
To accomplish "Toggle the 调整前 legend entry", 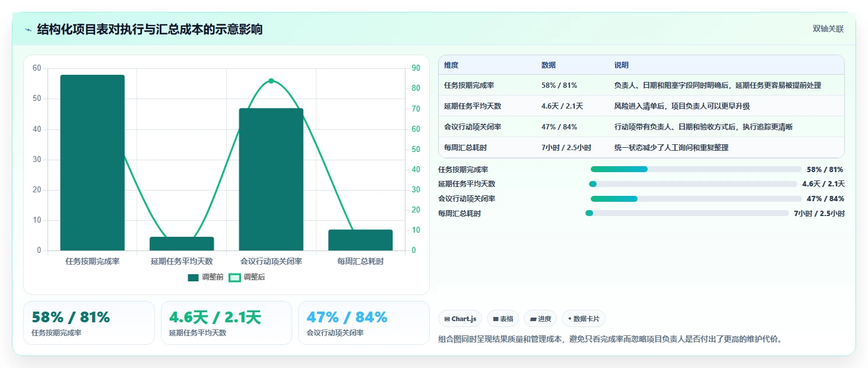I will pos(205,277).
